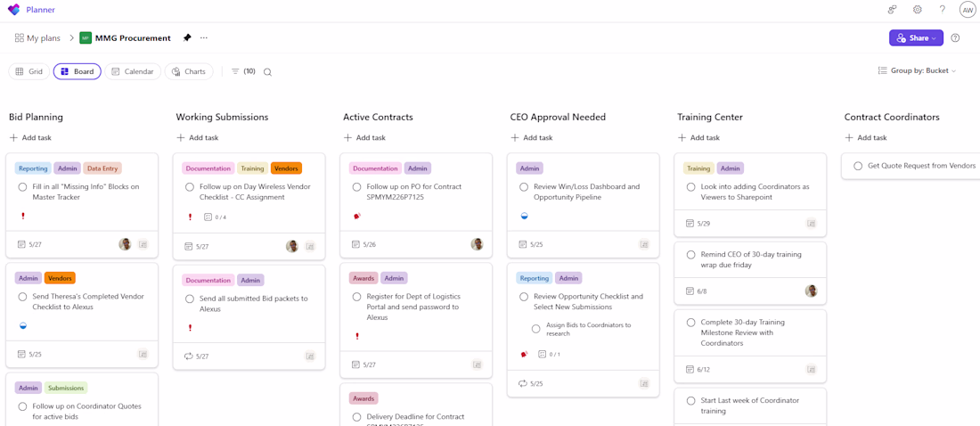Add task under Active Contracts bucket
The width and height of the screenshot is (980, 426).
pyautogui.click(x=364, y=137)
